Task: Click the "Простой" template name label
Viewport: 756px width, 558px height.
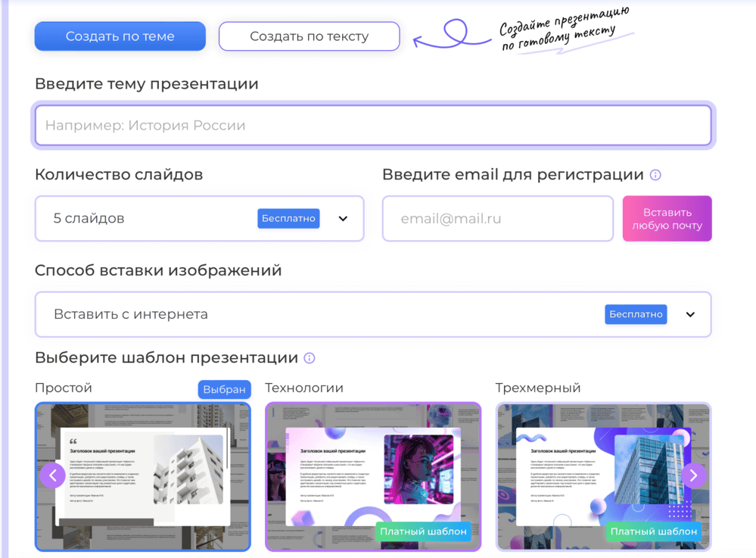Action: (x=63, y=388)
